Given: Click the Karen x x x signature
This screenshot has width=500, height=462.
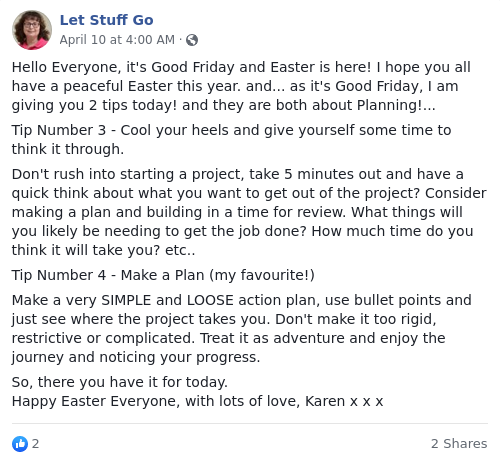Looking at the screenshot, I should (x=344, y=401).
